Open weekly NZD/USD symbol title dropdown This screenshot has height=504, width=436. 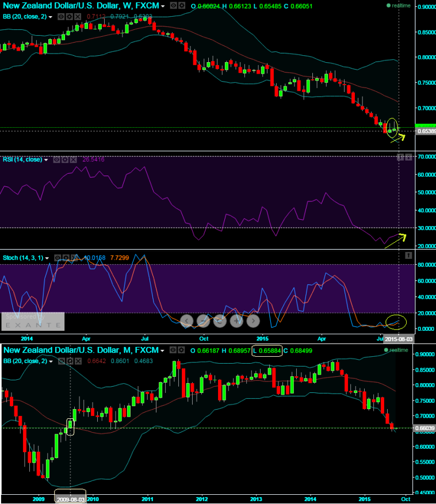(x=163, y=6)
